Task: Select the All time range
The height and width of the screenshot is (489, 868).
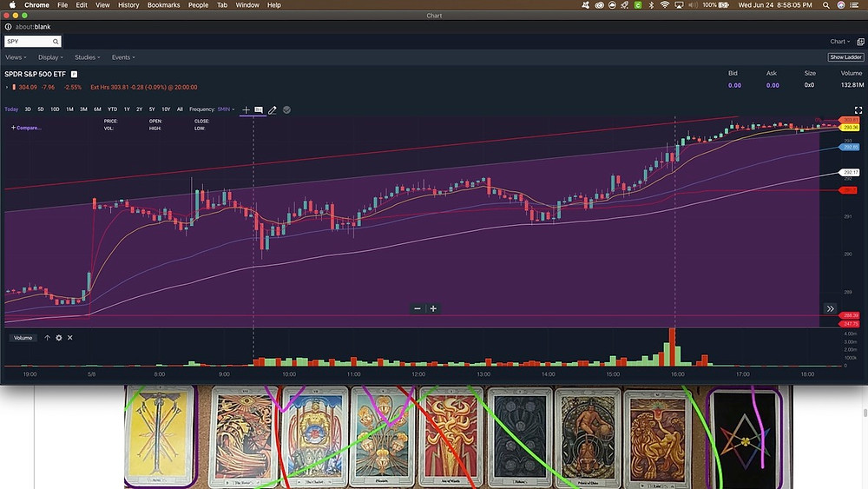Action: (x=180, y=109)
